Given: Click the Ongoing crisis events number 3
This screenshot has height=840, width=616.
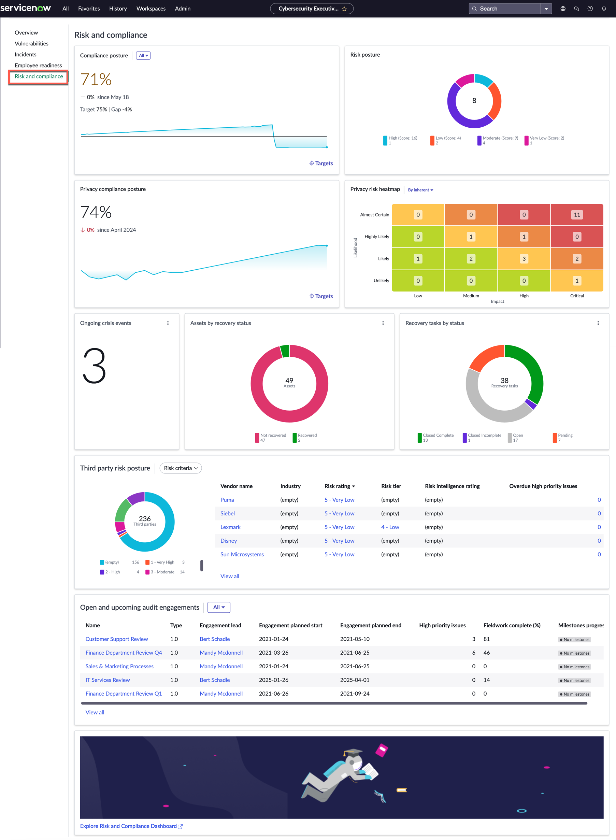Looking at the screenshot, I should (x=94, y=366).
